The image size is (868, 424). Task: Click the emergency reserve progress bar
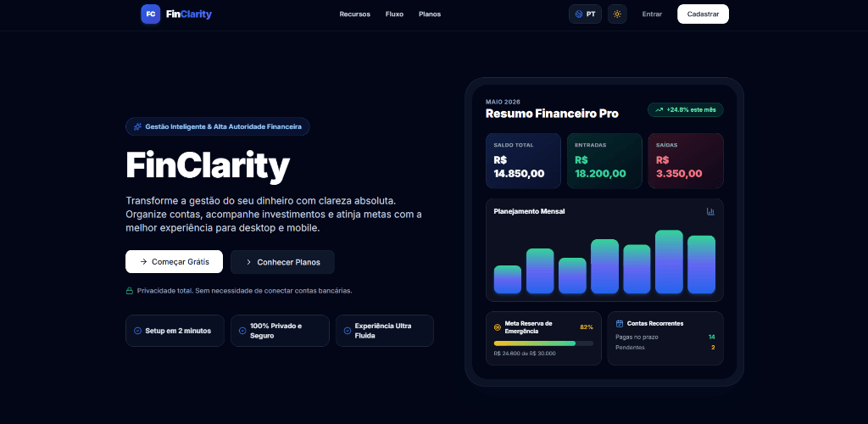(x=543, y=343)
